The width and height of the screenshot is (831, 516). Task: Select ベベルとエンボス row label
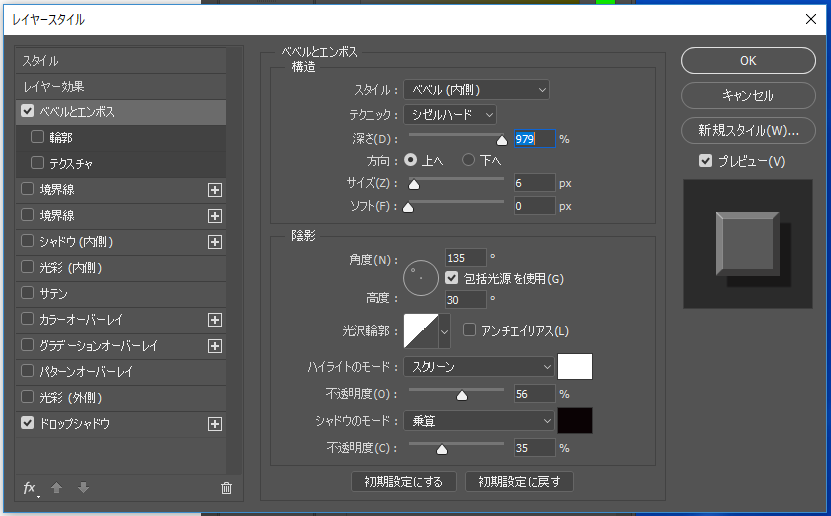click(77, 112)
